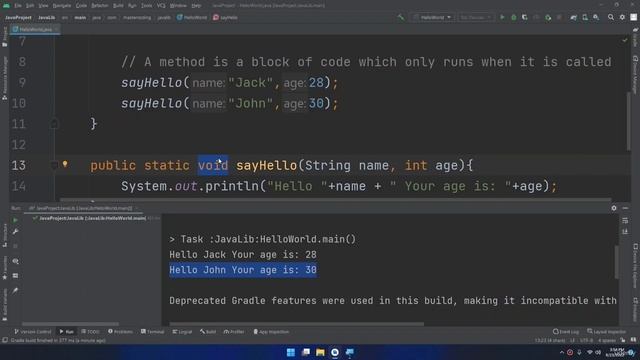The image size is (640, 360).
Task: Click the Android Studio logo in menu bar
Action: tap(7, 6)
